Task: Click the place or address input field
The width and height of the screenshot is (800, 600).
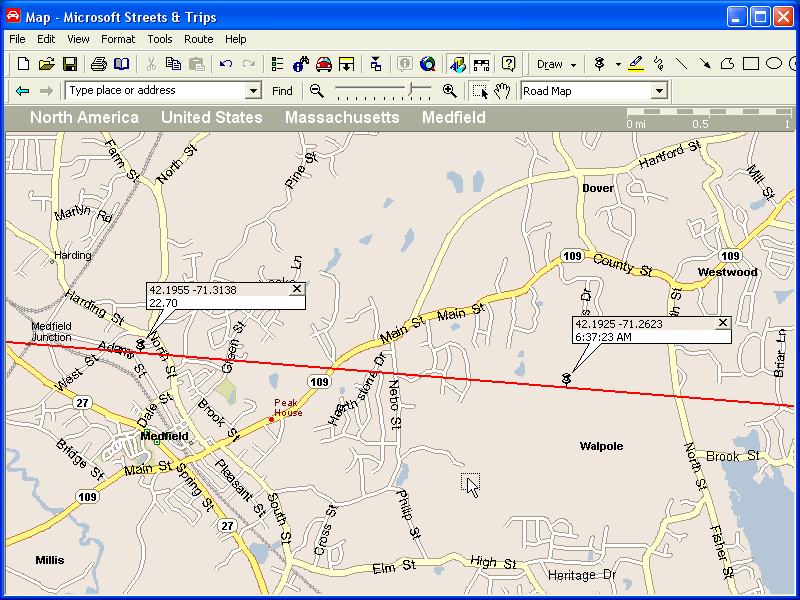Action: (x=156, y=91)
